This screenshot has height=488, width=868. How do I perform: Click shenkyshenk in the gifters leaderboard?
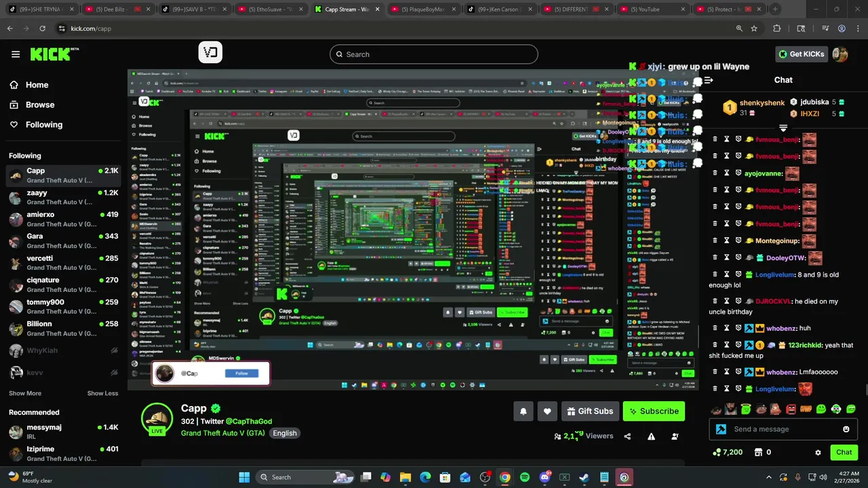coord(762,103)
